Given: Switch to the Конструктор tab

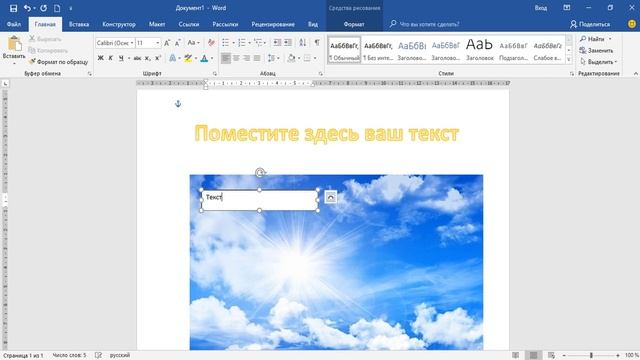Looking at the screenshot, I should tap(119, 24).
